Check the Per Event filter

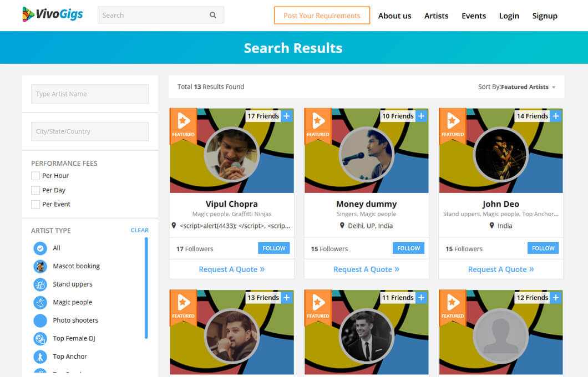point(36,204)
